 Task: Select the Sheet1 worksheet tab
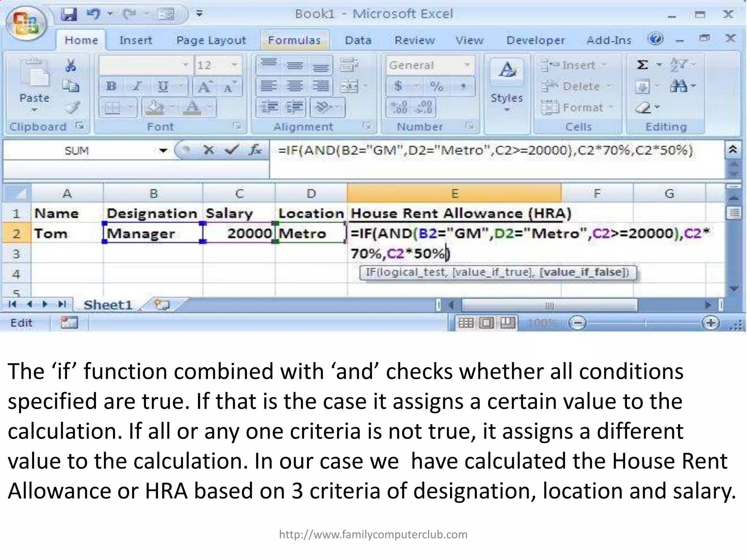click(x=108, y=305)
